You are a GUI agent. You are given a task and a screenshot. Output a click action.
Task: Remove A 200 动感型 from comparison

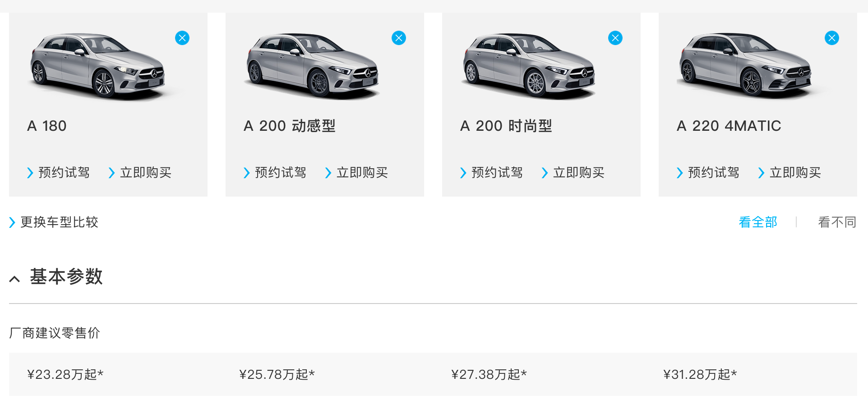tap(399, 38)
